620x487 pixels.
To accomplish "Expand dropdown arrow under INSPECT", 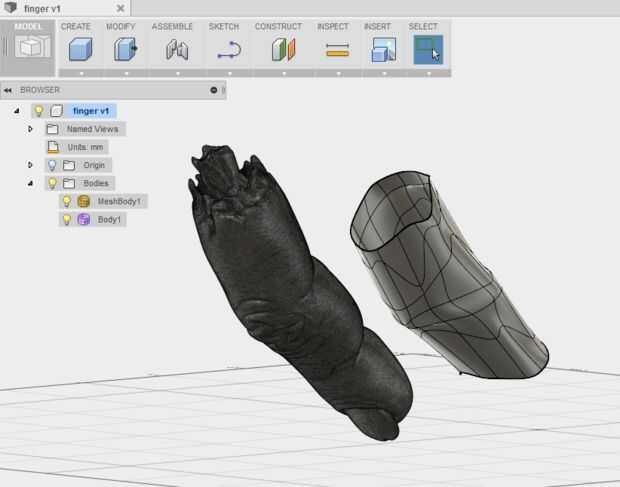I will (x=338, y=73).
